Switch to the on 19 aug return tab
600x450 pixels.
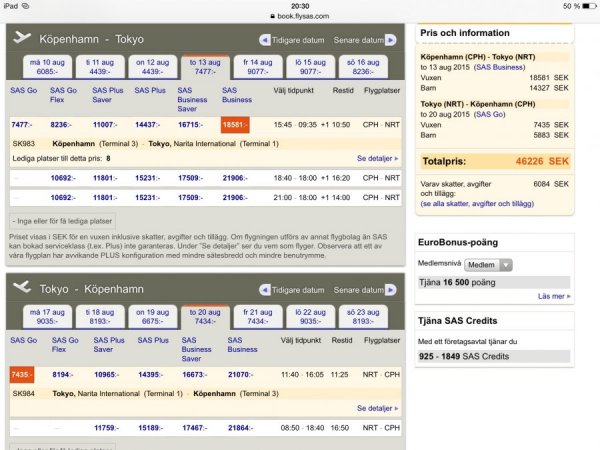pos(153,317)
